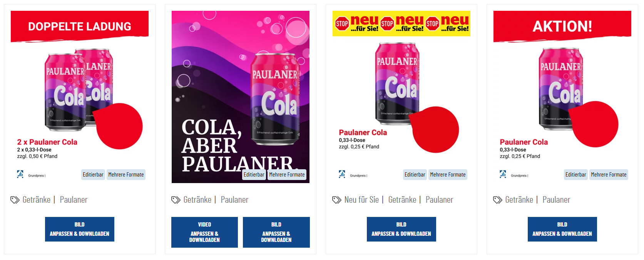The width and height of the screenshot is (644, 260).
Task: Click Bild Anpassen & Downloaden beside the Video button
Action: (x=276, y=232)
